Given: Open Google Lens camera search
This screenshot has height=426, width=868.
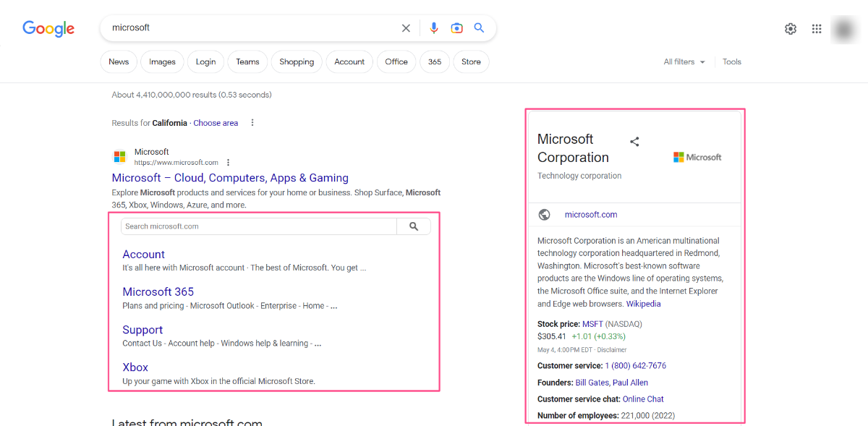Looking at the screenshot, I should tap(456, 28).
